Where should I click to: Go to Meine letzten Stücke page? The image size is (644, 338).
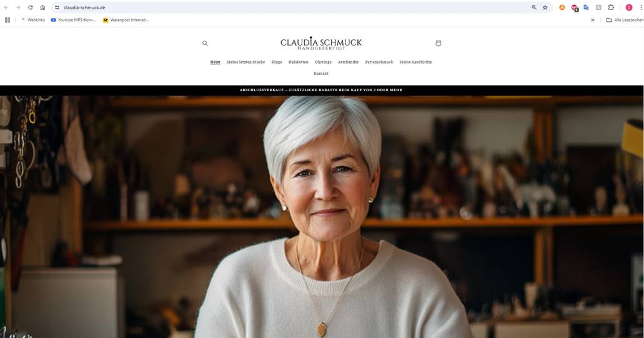[245, 62]
